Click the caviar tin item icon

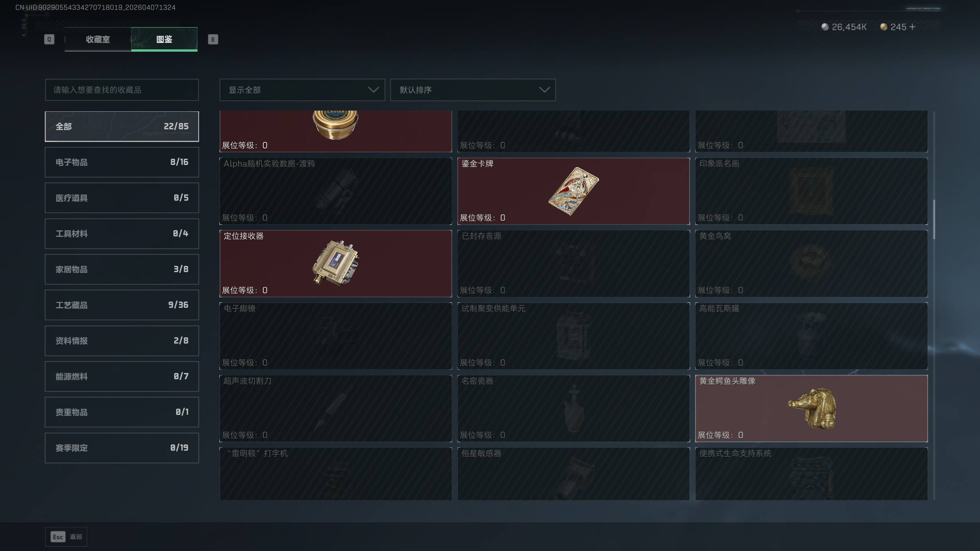pos(336,125)
